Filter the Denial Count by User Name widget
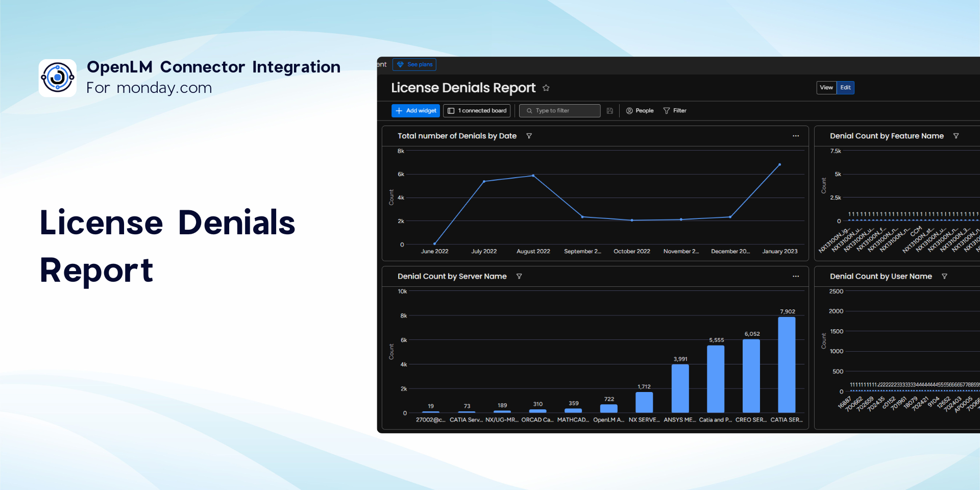The height and width of the screenshot is (490, 980). click(x=944, y=276)
